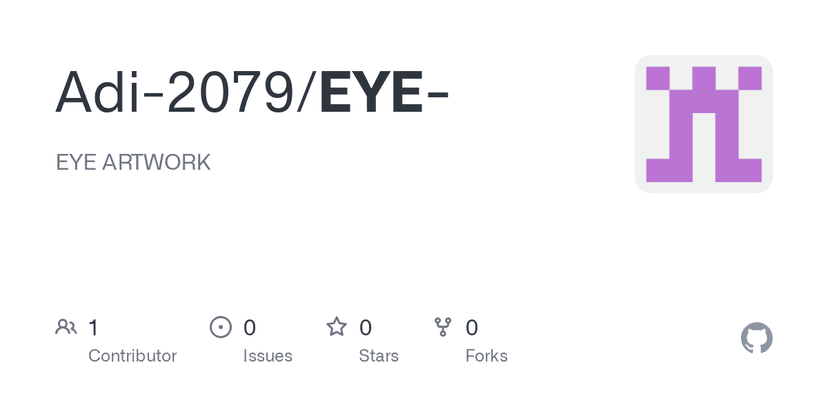Select the Contributor label

click(x=132, y=356)
